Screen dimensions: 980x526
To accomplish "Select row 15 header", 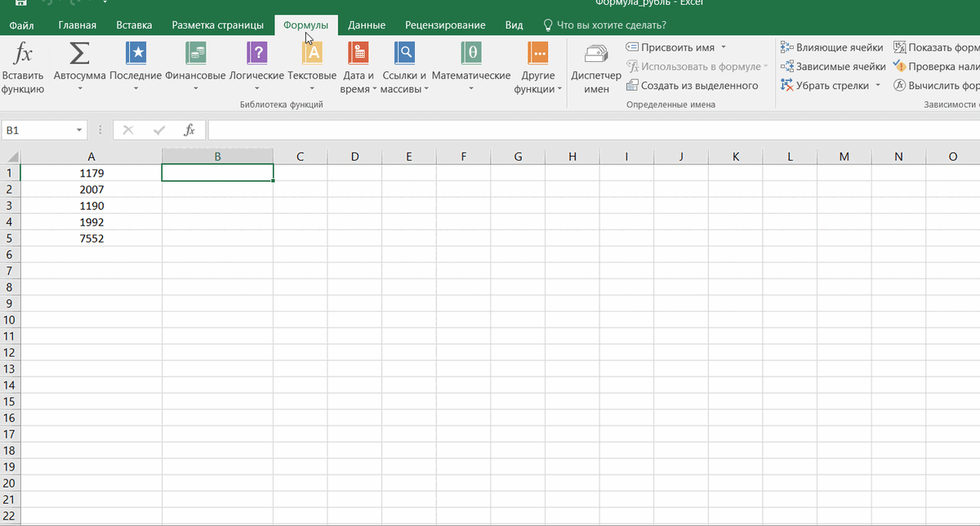I will coord(10,402).
